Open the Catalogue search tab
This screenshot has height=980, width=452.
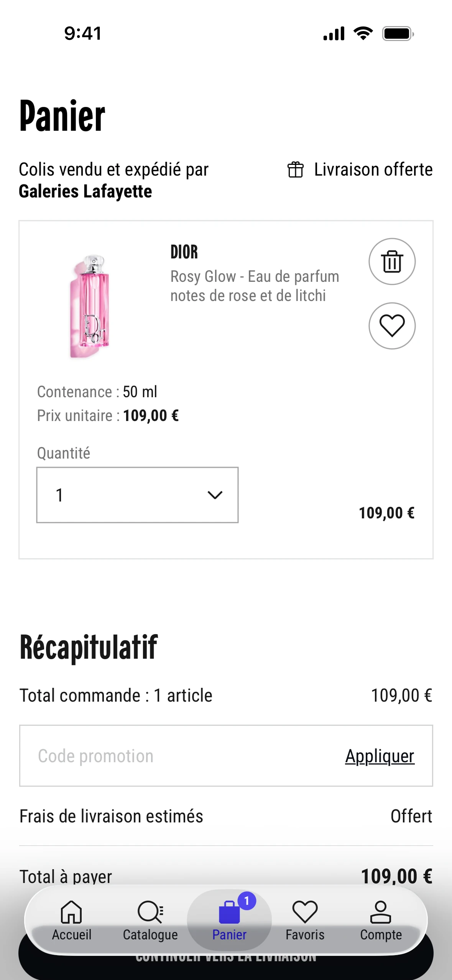pos(150,920)
